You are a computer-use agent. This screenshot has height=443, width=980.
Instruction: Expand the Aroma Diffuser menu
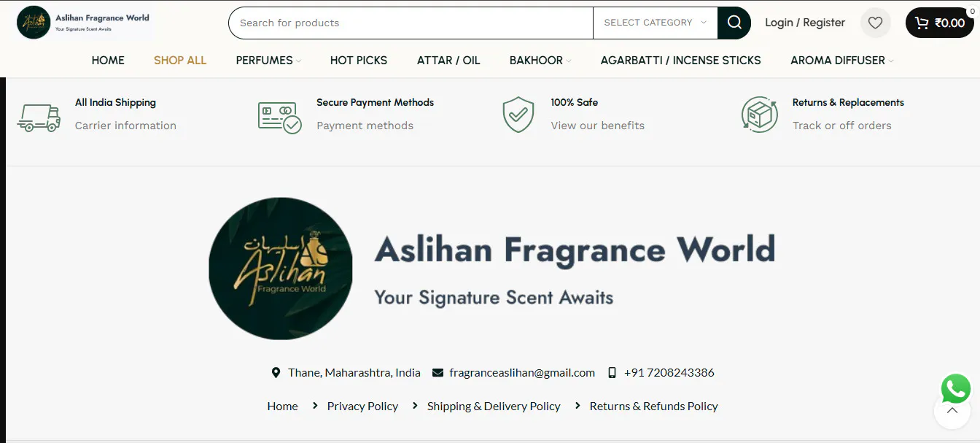pos(841,61)
